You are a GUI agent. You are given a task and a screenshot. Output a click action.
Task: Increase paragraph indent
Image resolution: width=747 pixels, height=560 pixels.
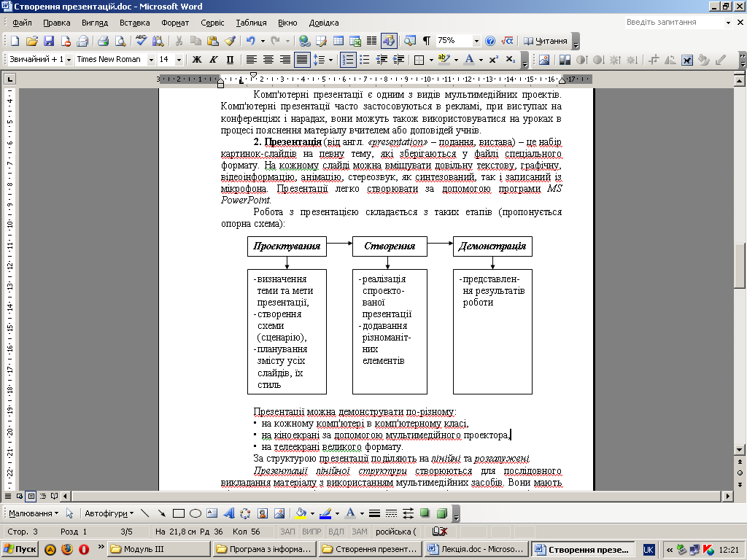tap(399, 60)
